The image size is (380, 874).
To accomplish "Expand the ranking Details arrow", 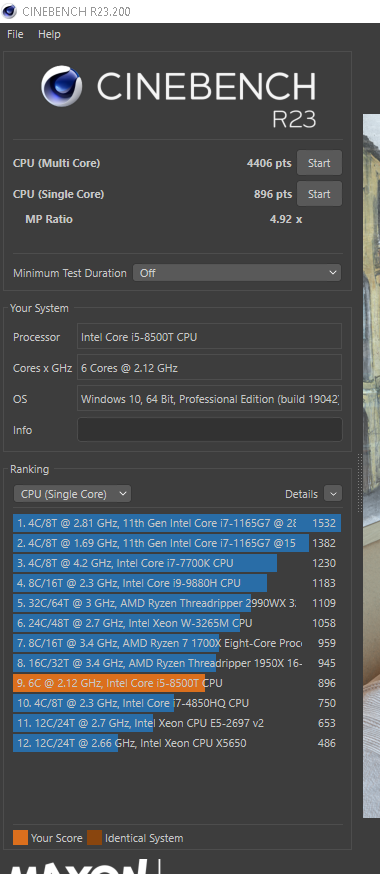I will click(x=333, y=494).
